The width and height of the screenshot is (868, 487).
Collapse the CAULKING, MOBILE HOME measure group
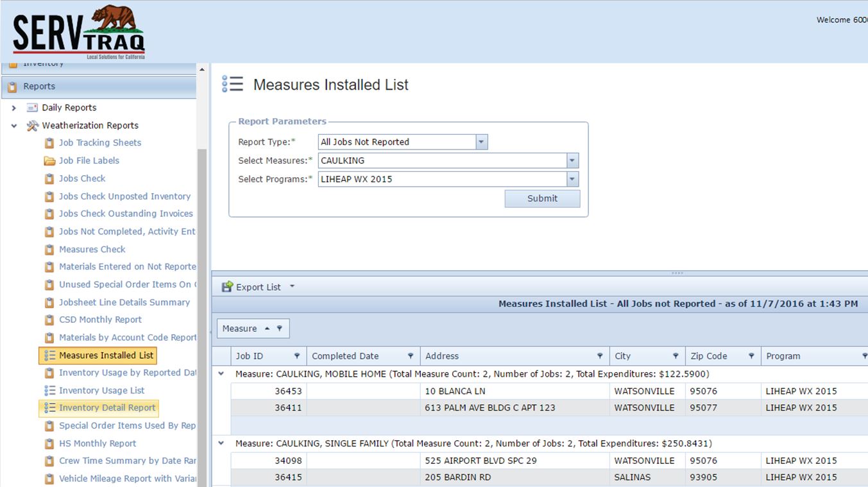(221, 373)
